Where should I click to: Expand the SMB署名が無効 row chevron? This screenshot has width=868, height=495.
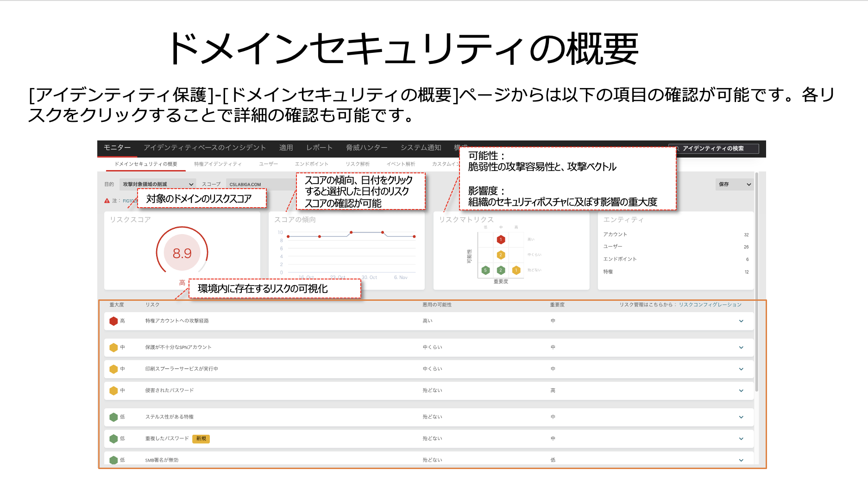pos(741,460)
